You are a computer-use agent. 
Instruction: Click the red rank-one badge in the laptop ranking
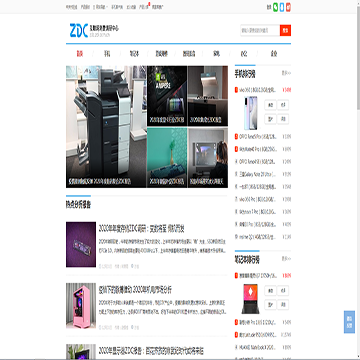click(236, 276)
